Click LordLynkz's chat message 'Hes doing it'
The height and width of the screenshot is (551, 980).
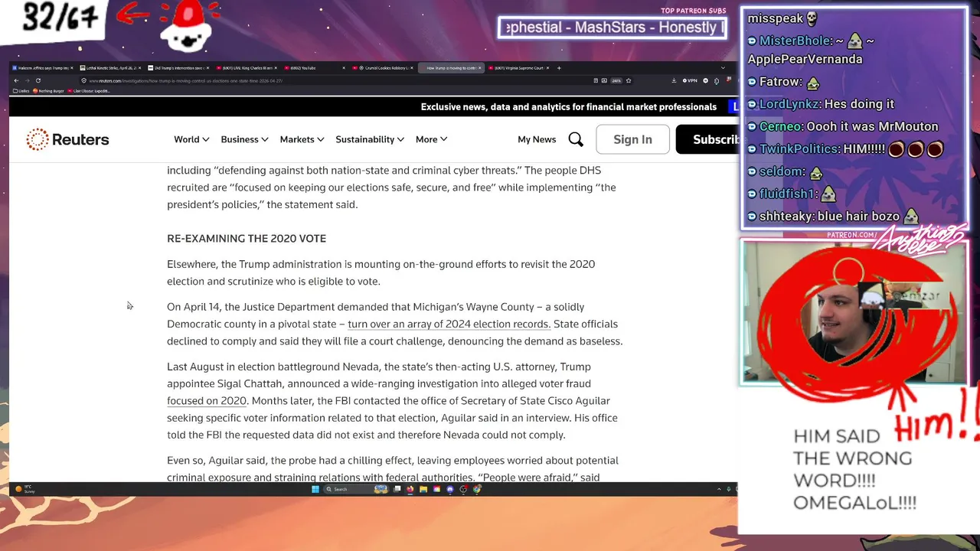[x=859, y=104]
